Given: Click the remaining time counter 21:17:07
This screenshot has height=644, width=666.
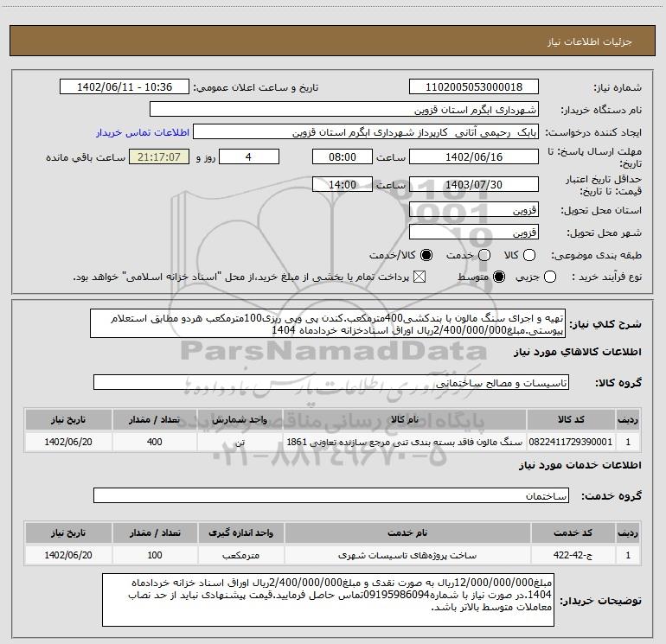Looking at the screenshot, I should point(159,157).
